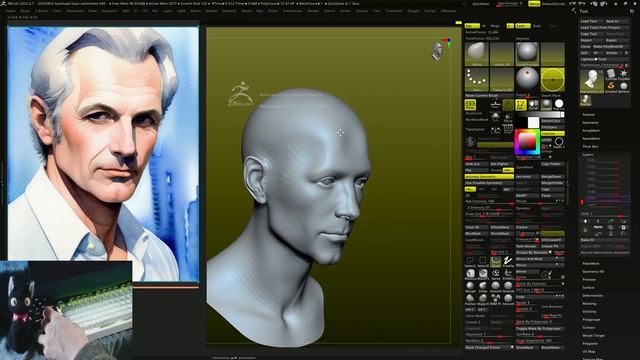Choose the Cylinder3D tool icon
640x360 pixels.
tap(611, 74)
